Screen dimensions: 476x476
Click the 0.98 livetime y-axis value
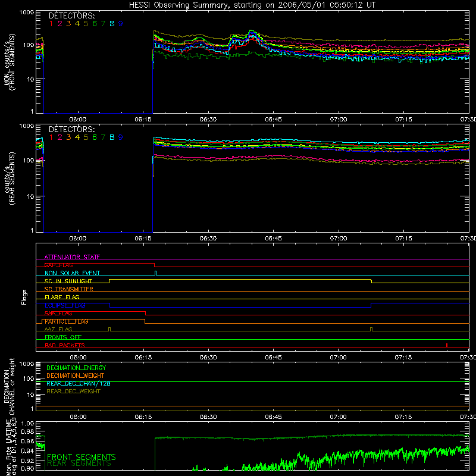[x=27, y=431]
